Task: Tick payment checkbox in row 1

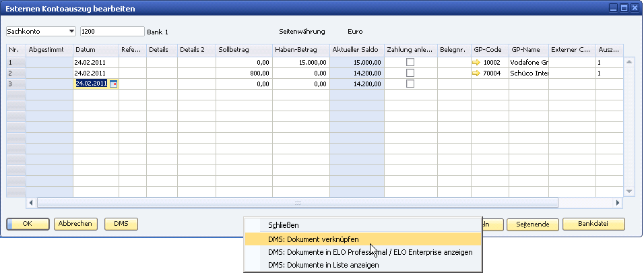Action: tap(410, 62)
